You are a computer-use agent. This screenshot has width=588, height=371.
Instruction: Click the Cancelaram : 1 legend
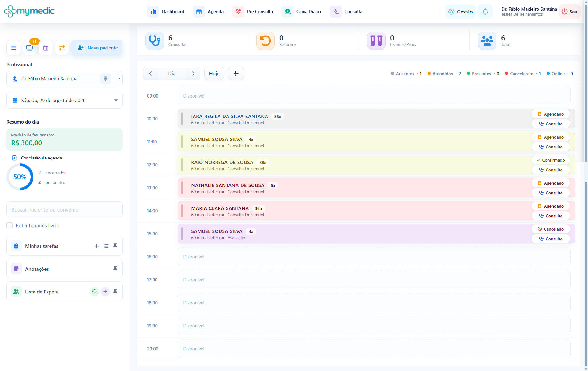(x=523, y=74)
